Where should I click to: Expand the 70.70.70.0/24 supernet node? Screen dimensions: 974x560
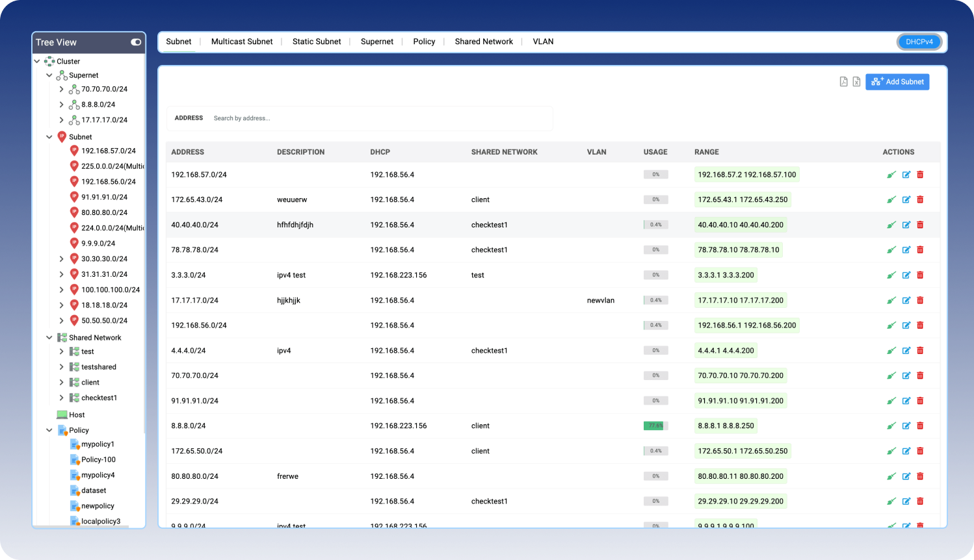[x=62, y=89]
